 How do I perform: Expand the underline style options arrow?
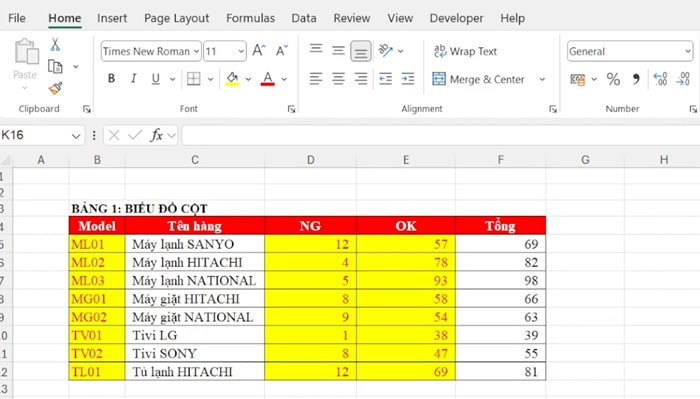(x=172, y=79)
